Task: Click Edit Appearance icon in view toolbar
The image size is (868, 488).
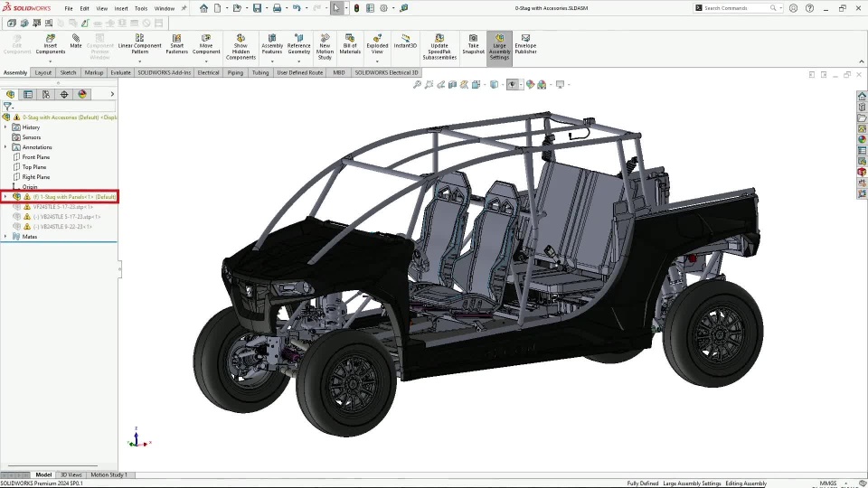Action: click(x=530, y=85)
